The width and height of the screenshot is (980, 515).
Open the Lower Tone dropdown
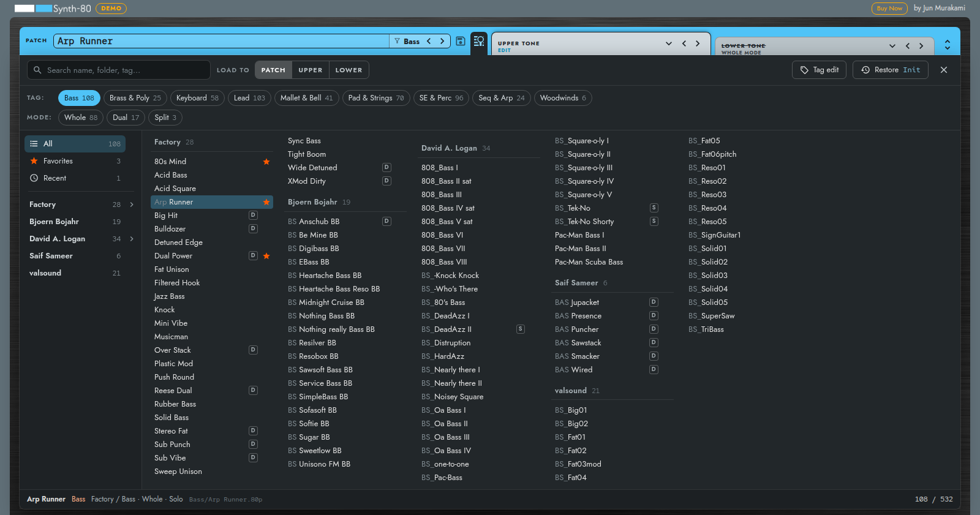892,46
